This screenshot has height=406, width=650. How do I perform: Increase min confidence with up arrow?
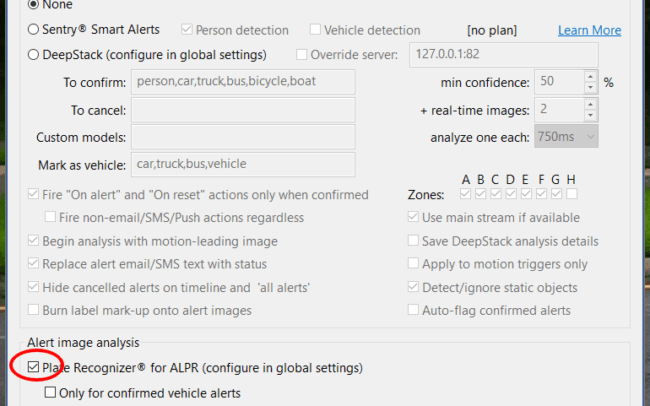click(x=590, y=76)
